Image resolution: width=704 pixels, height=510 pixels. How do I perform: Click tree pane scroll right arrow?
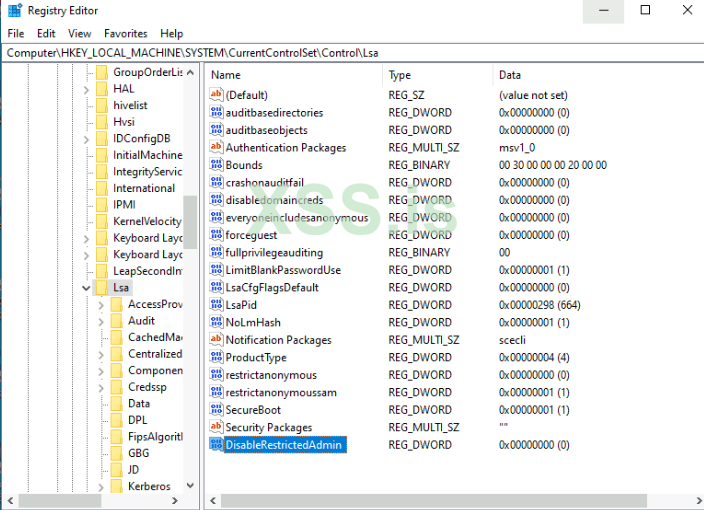175,500
